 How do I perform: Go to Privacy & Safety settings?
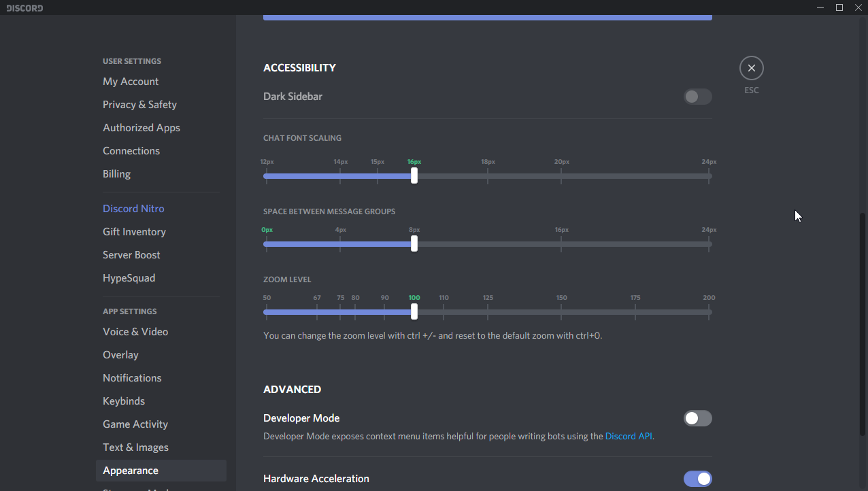139,105
